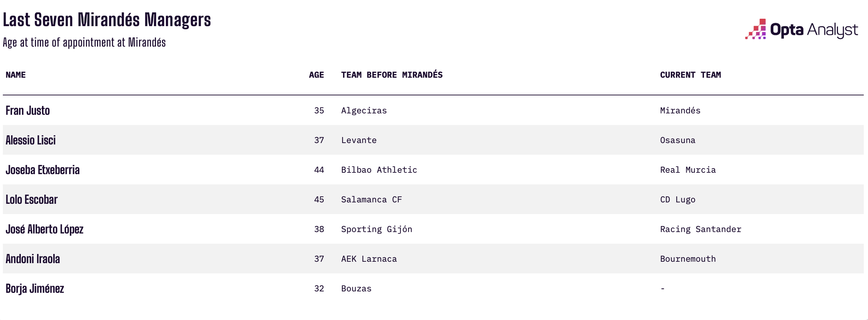Click the Opta Analyst logo icon
Screen dimensions: 868x320
(755, 29)
